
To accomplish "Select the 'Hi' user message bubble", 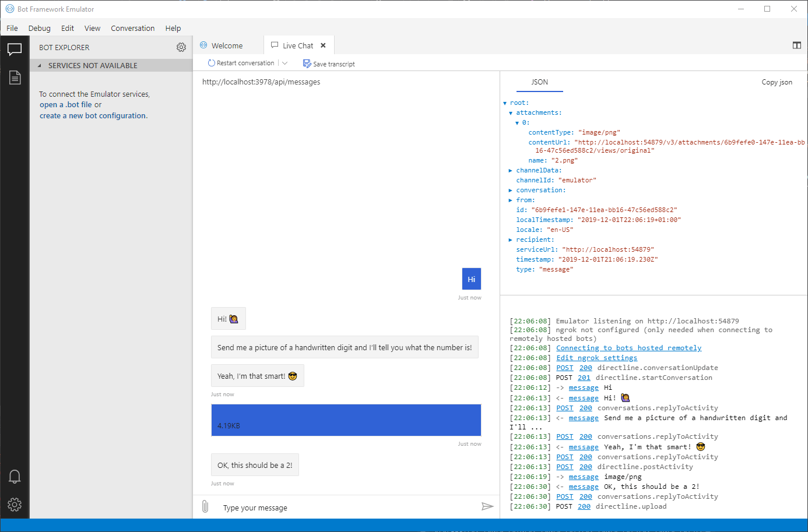I will tap(472, 279).
